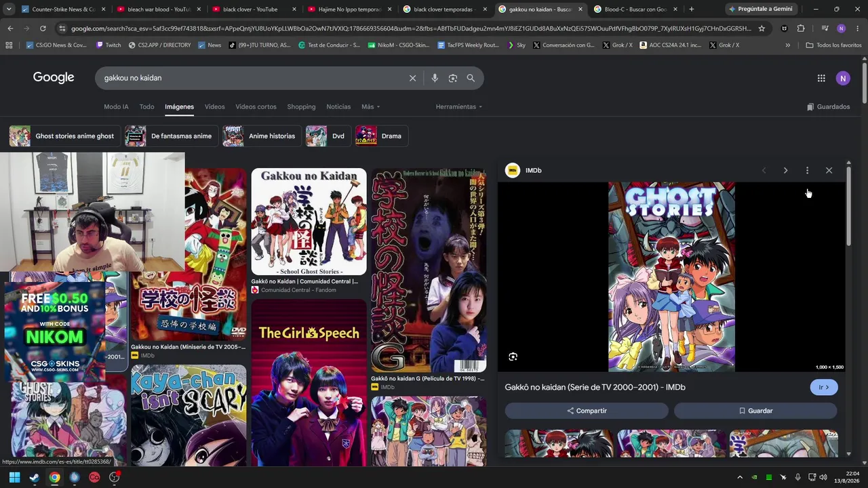Filter by the Drama chip

381,136
